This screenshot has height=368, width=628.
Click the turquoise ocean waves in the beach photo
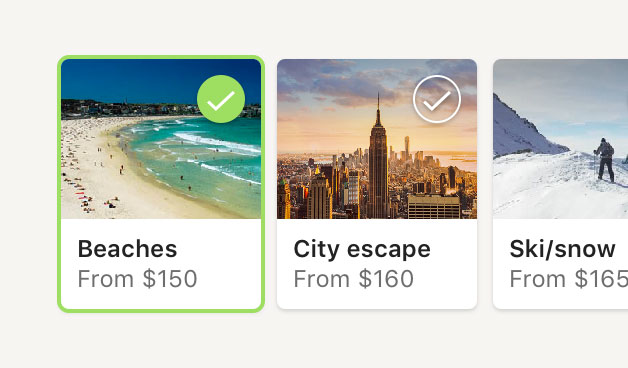(200, 156)
